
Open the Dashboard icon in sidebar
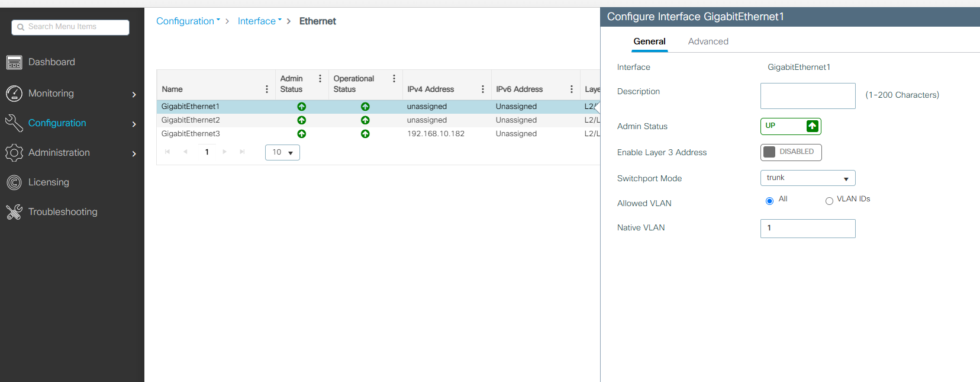[x=14, y=62]
